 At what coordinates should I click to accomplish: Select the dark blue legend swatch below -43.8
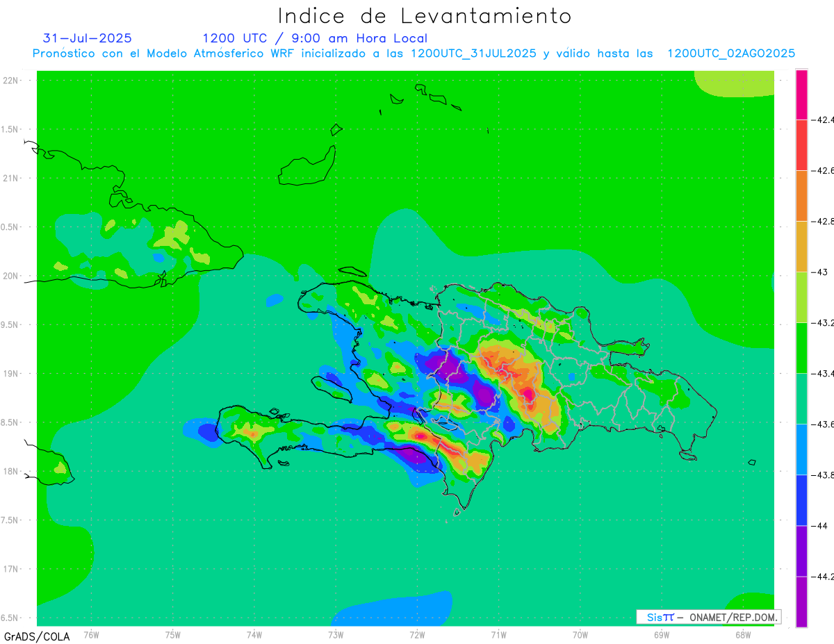(x=801, y=500)
